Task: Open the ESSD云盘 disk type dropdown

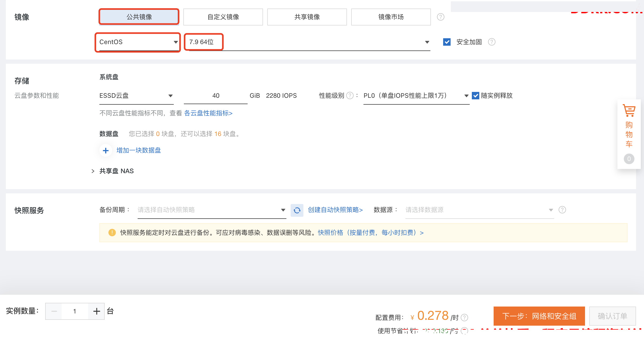Action: pyautogui.click(x=136, y=96)
